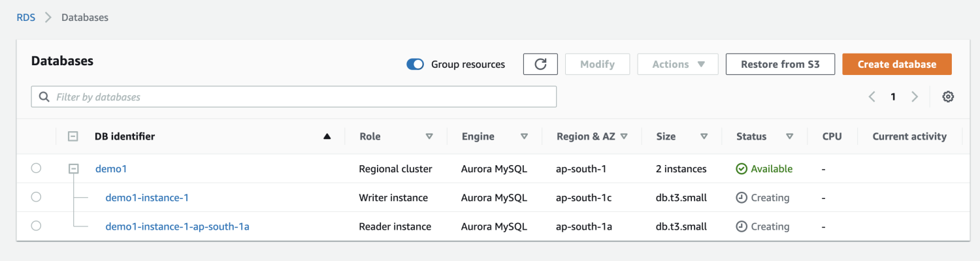This screenshot has height=261, width=980.
Task: Navigate to RDS breadcrumb link
Action: pos(26,18)
